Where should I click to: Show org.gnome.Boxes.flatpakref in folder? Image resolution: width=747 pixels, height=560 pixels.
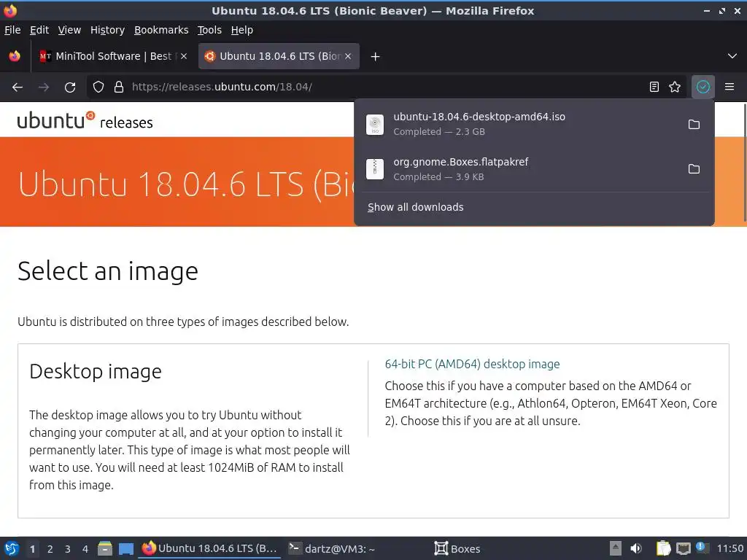tap(694, 169)
